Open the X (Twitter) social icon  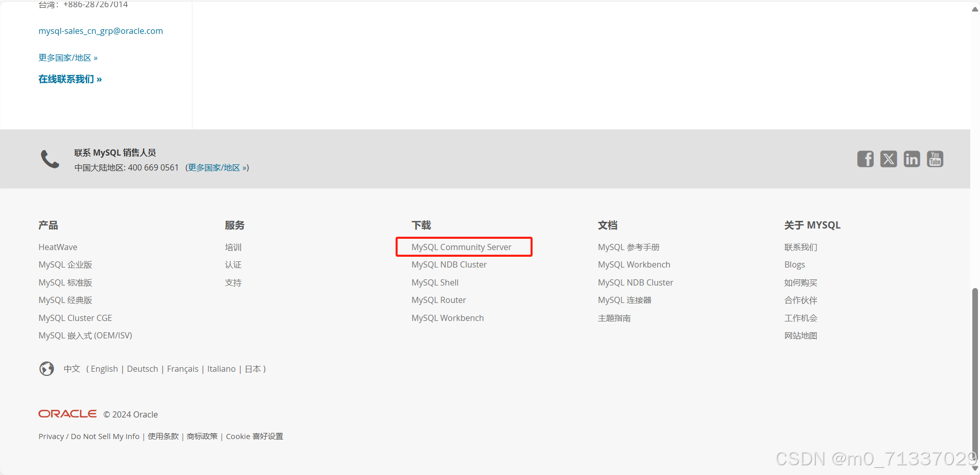(889, 159)
